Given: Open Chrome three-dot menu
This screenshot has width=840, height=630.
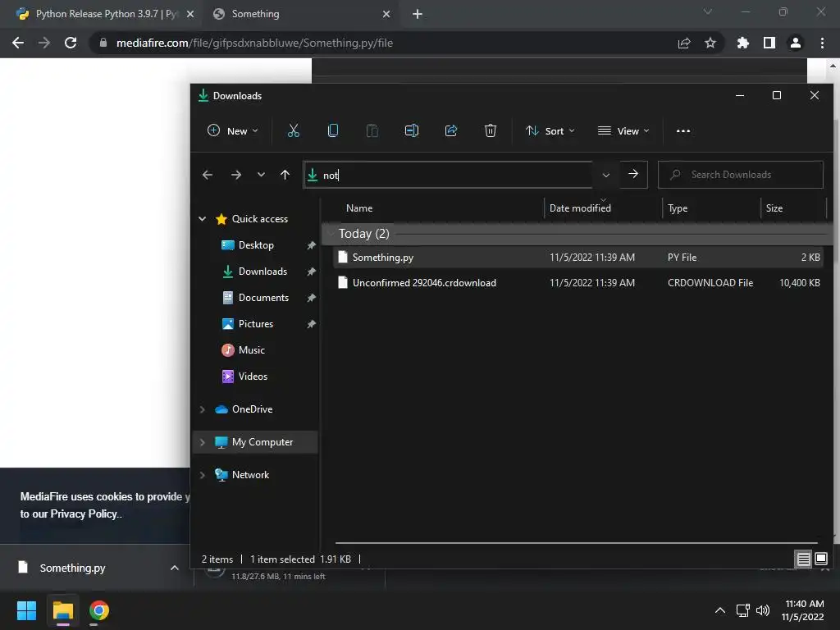Looking at the screenshot, I should [x=822, y=43].
